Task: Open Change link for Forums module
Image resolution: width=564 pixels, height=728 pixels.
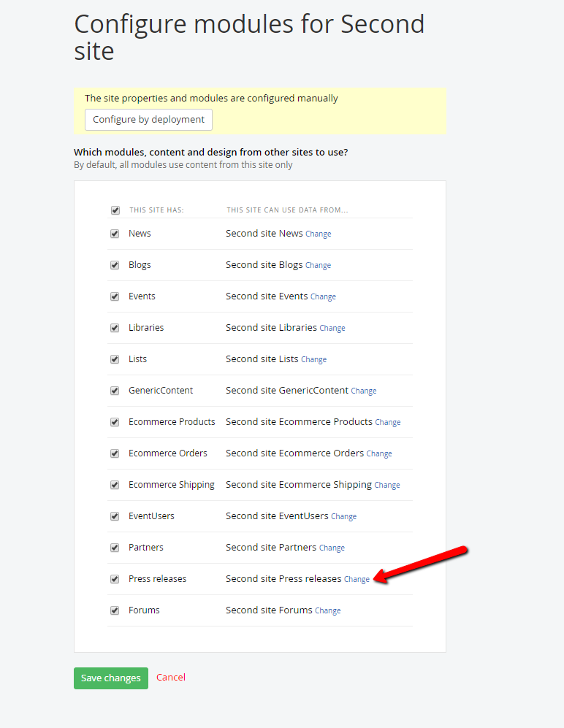Action: pos(327,610)
